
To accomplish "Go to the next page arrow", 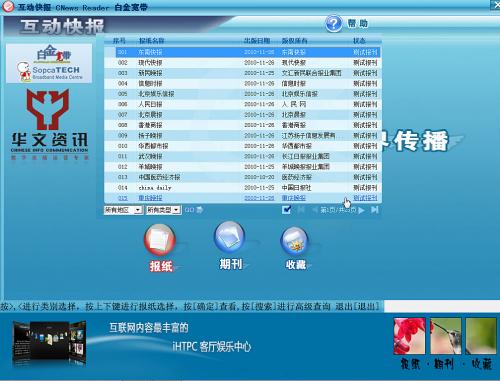I will [x=361, y=210].
